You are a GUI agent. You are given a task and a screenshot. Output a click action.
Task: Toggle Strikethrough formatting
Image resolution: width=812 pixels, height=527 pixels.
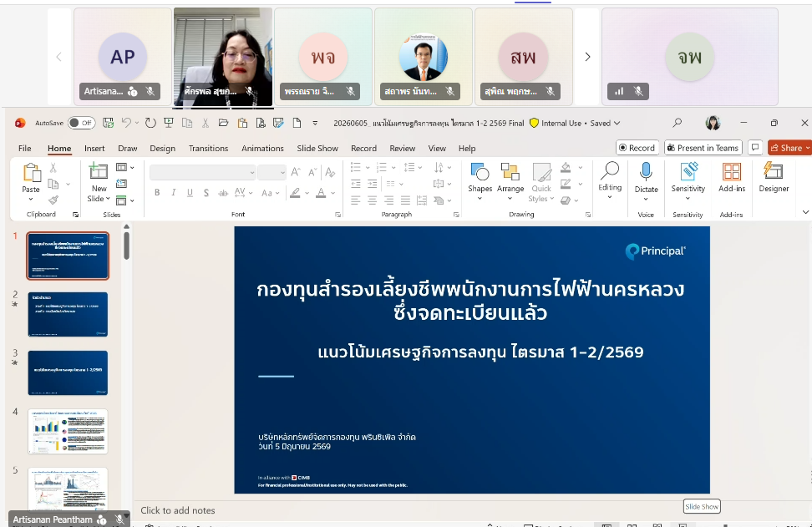tap(223, 193)
